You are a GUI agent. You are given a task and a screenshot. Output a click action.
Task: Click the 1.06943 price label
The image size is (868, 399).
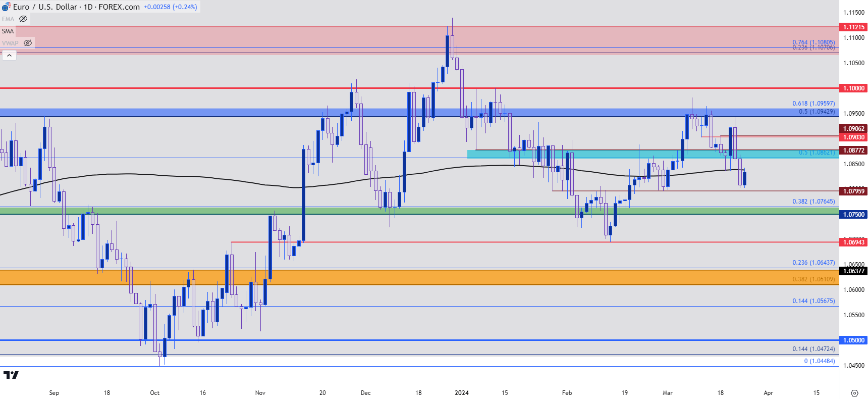tap(853, 242)
